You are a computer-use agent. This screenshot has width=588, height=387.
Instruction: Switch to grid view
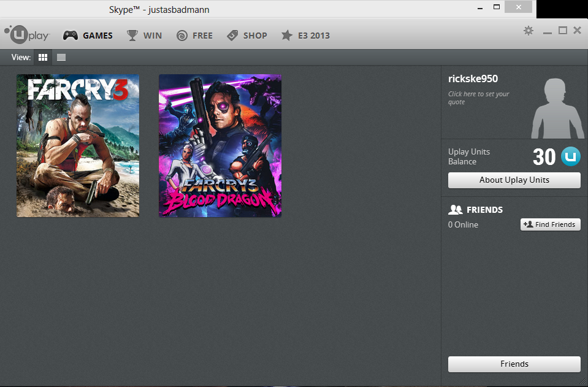pyautogui.click(x=43, y=58)
